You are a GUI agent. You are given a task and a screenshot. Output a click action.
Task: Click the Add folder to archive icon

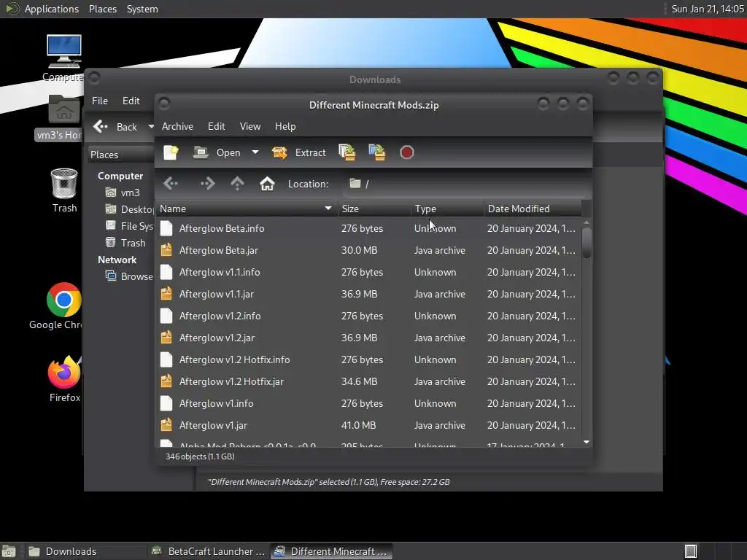point(377,152)
